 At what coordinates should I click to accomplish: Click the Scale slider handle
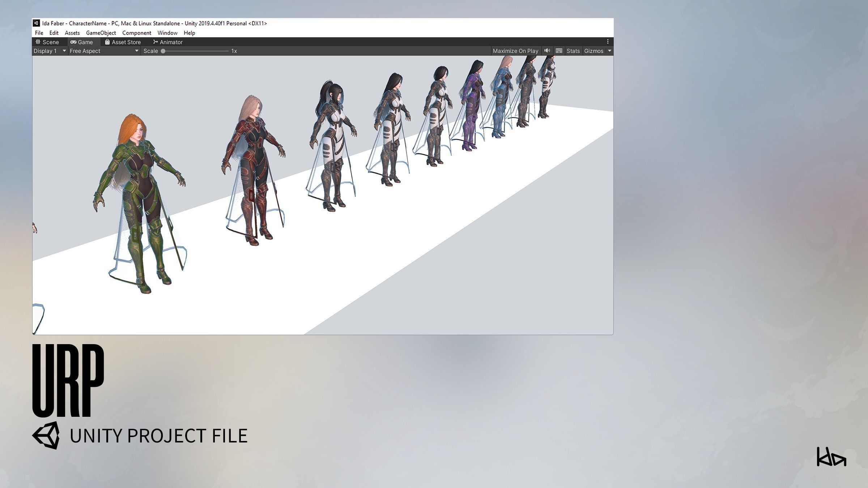click(x=163, y=51)
